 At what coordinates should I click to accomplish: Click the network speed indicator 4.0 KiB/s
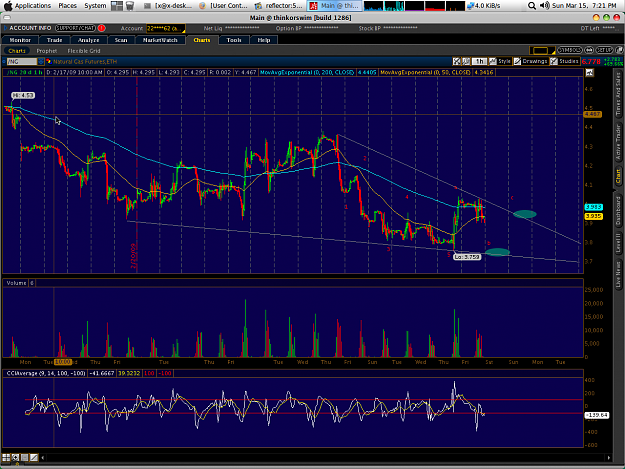pyautogui.click(x=483, y=6)
